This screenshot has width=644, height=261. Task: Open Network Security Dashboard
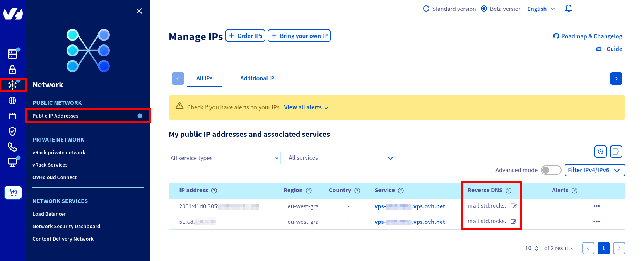point(67,227)
